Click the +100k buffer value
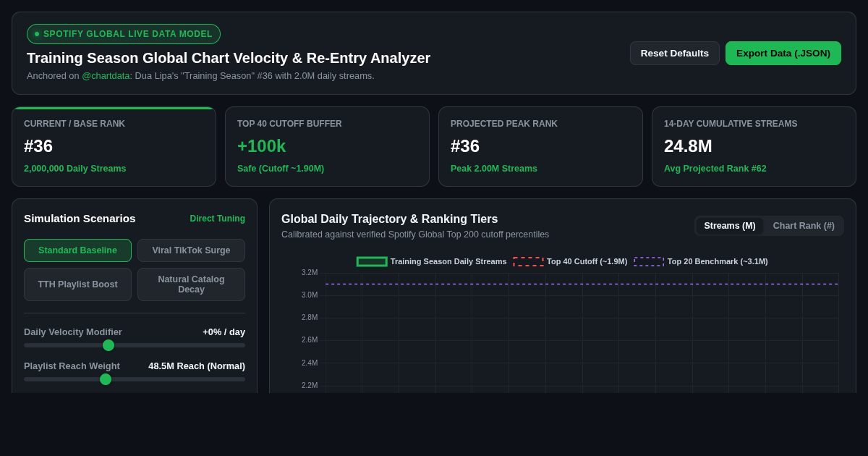 (262, 146)
